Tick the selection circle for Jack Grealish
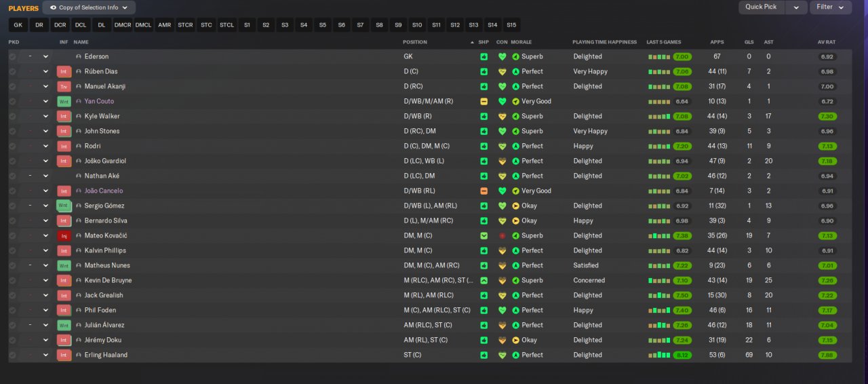868x384 pixels. click(12, 295)
